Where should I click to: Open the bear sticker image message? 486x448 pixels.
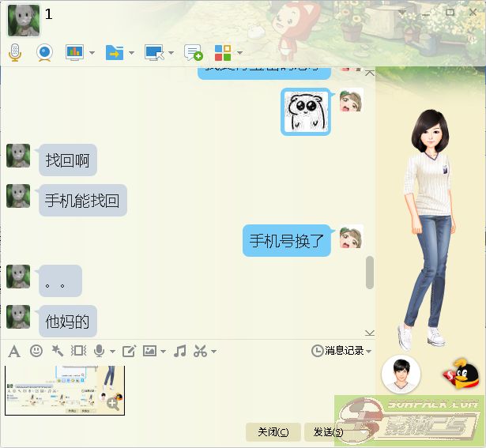coord(306,112)
